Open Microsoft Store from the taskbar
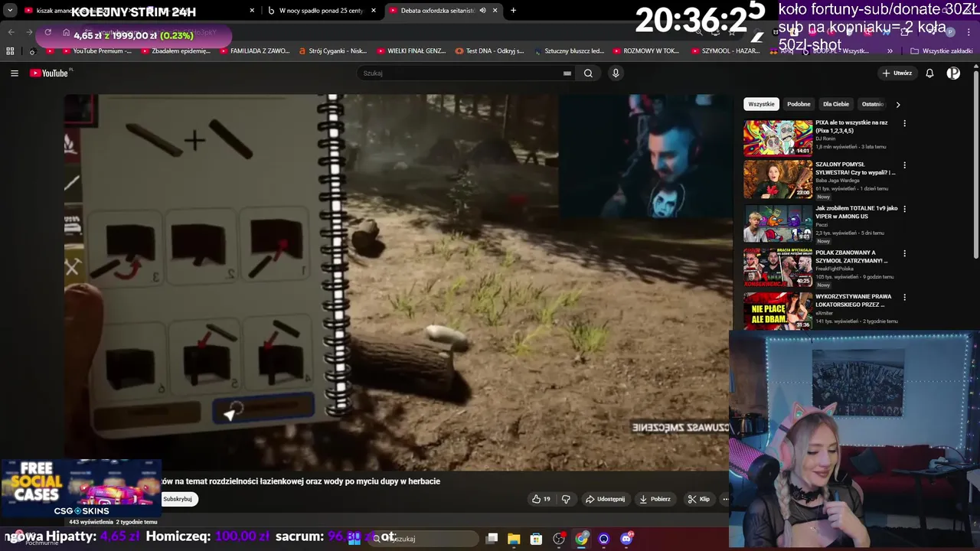 [536, 539]
